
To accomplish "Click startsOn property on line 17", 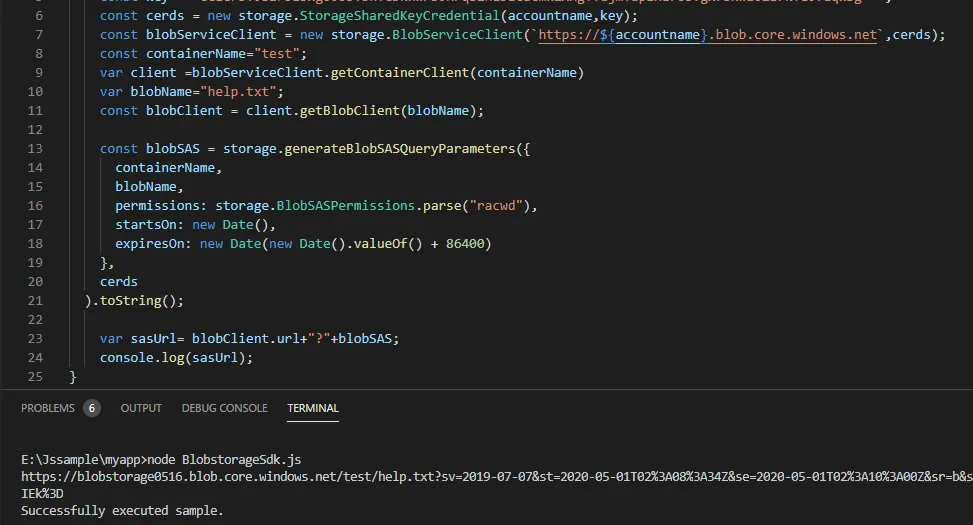I will 146,225.
